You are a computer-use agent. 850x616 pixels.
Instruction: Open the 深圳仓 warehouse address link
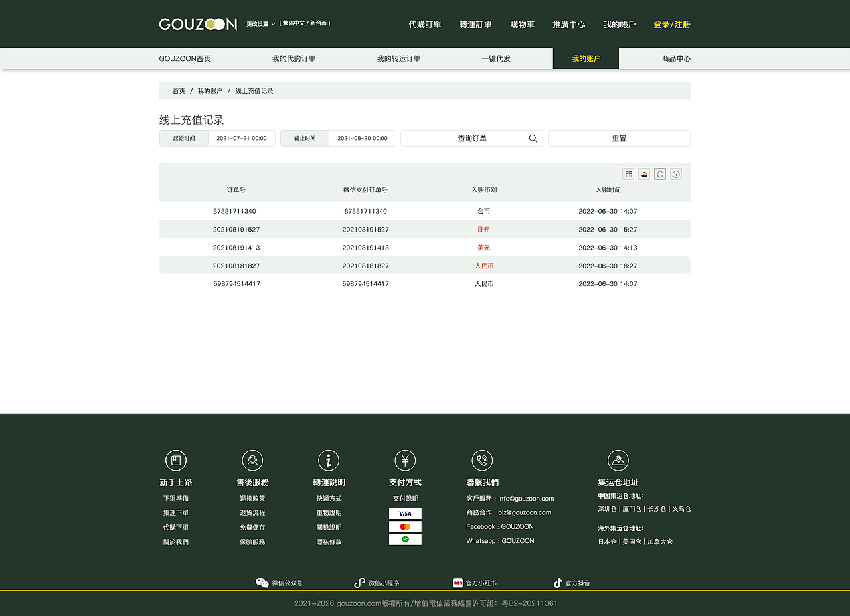coord(607,509)
